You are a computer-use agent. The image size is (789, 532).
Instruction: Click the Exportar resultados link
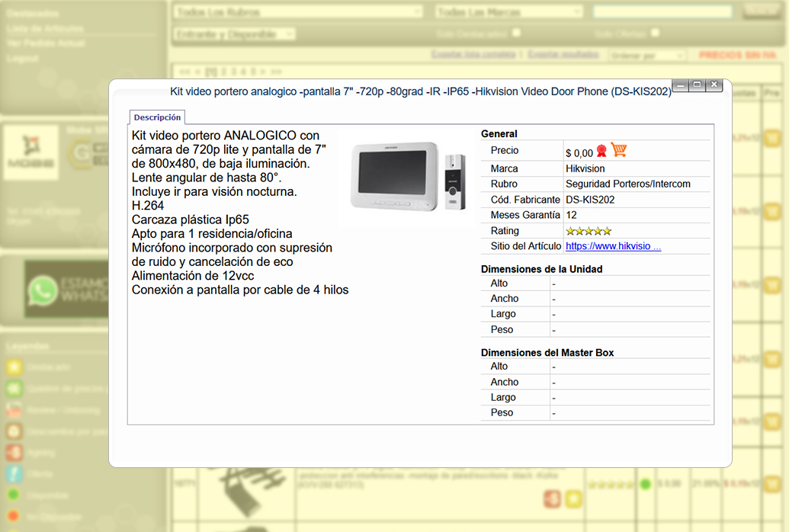(x=563, y=55)
